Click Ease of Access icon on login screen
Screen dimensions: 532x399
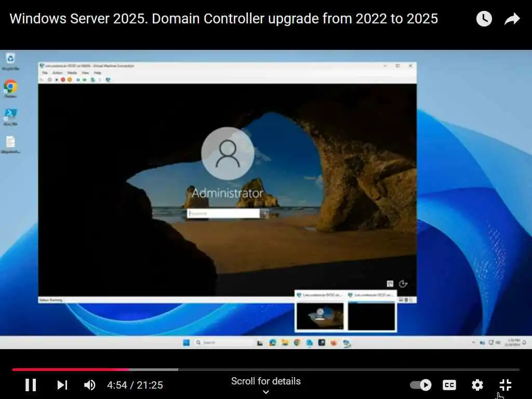pos(403,284)
